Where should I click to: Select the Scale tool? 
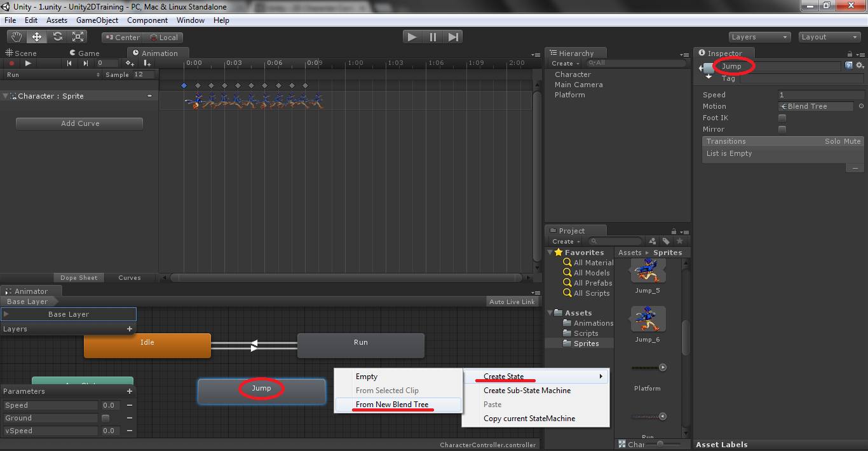pyautogui.click(x=78, y=37)
